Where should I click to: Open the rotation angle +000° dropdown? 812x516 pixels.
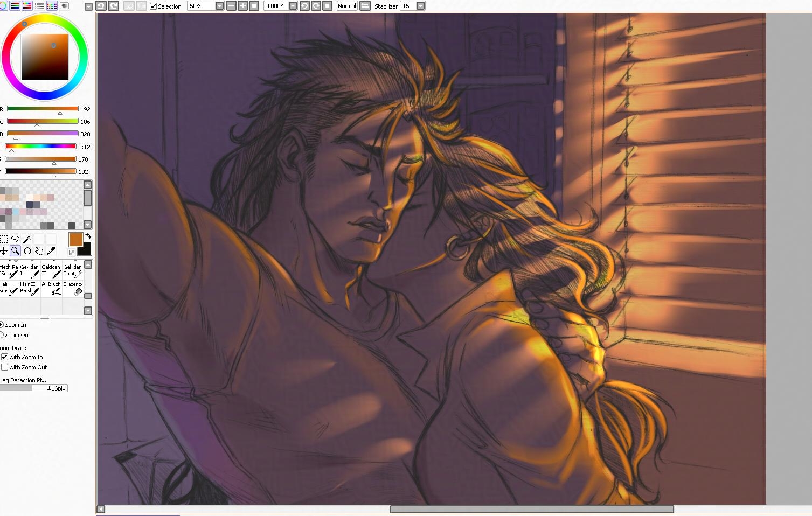[x=293, y=6]
